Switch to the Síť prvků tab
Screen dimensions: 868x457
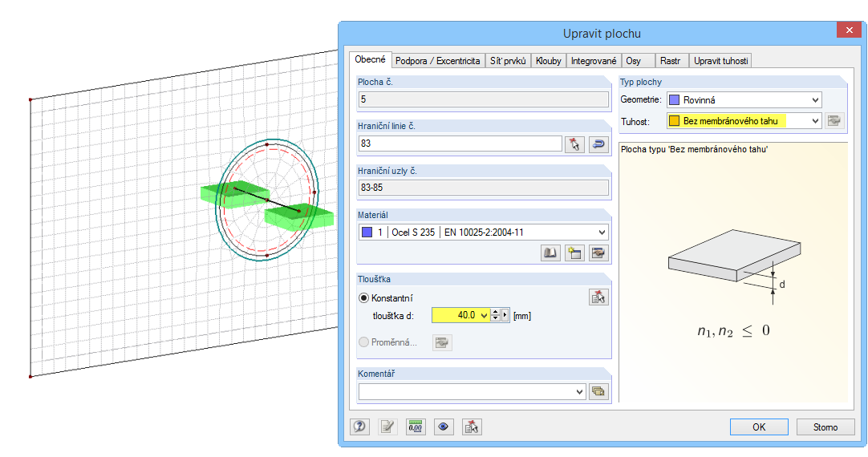[x=508, y=61]
